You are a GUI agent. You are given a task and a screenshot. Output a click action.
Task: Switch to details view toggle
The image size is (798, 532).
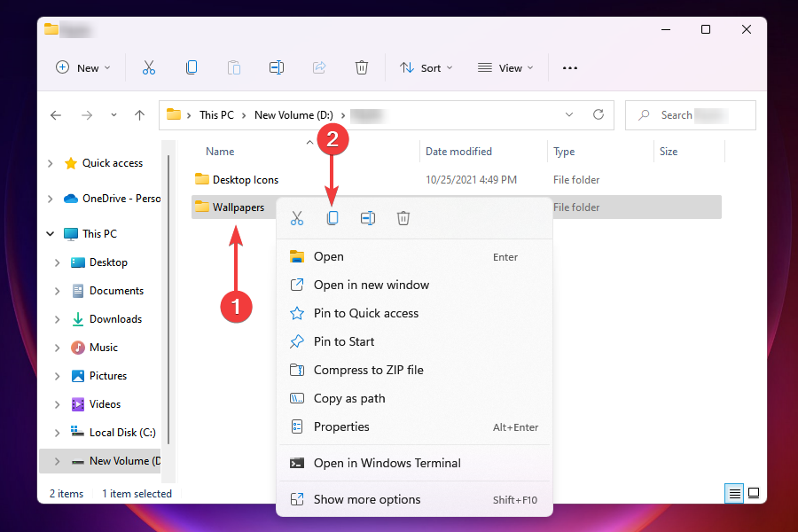[735, 493]
